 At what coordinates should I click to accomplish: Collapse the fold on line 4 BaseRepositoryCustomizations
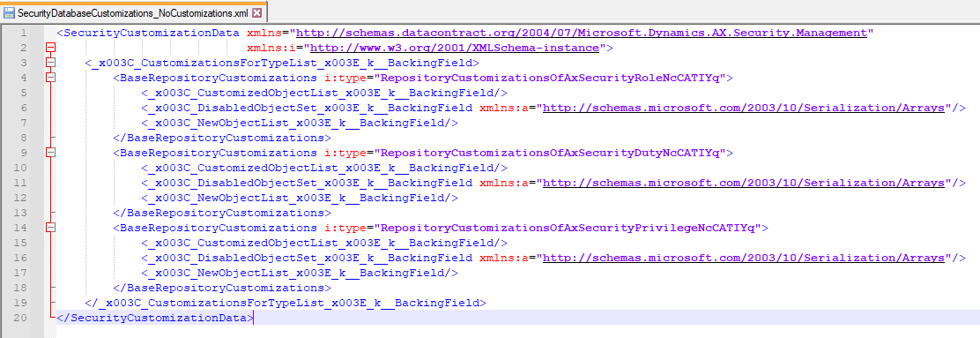pos(50,78)
